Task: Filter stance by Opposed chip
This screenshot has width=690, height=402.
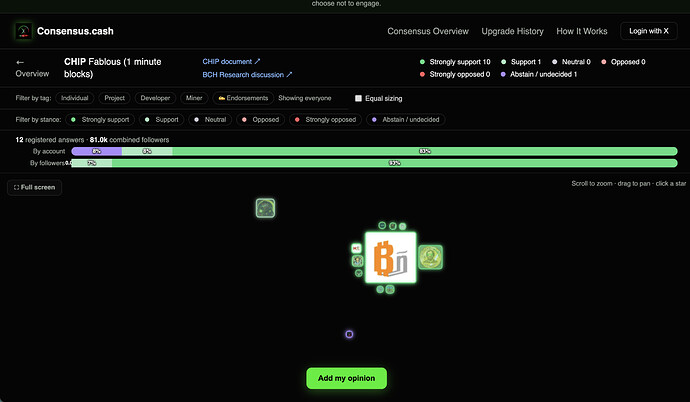Action: tap(260, 120)
